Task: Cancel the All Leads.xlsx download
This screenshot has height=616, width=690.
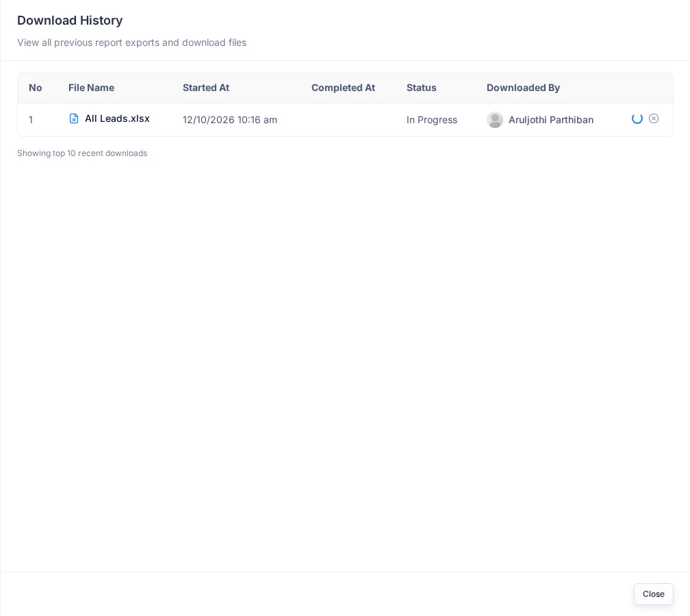Action: click(x=654, y=118)
